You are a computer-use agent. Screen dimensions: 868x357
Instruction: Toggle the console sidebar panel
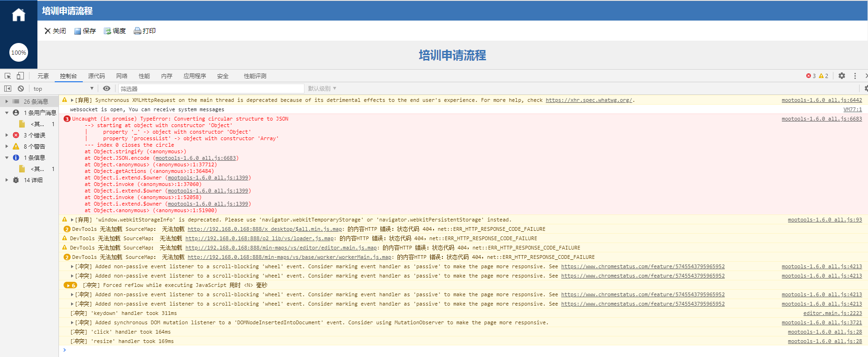click(x=8, y=88)
